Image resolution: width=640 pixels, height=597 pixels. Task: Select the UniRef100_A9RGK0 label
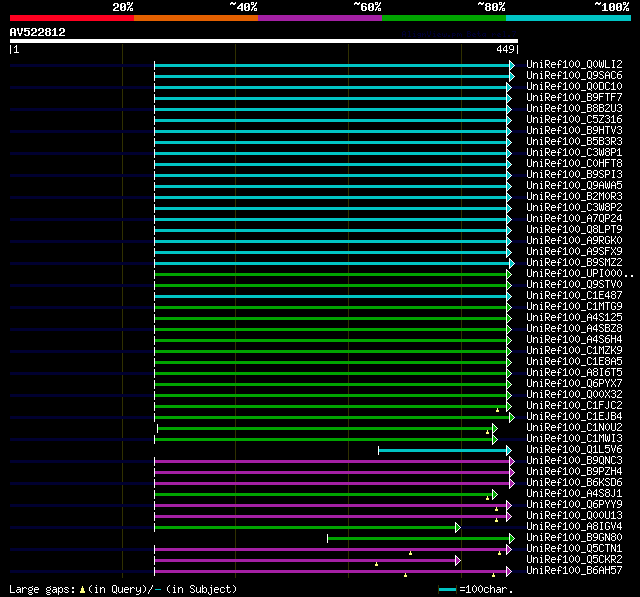coord(574,241)
